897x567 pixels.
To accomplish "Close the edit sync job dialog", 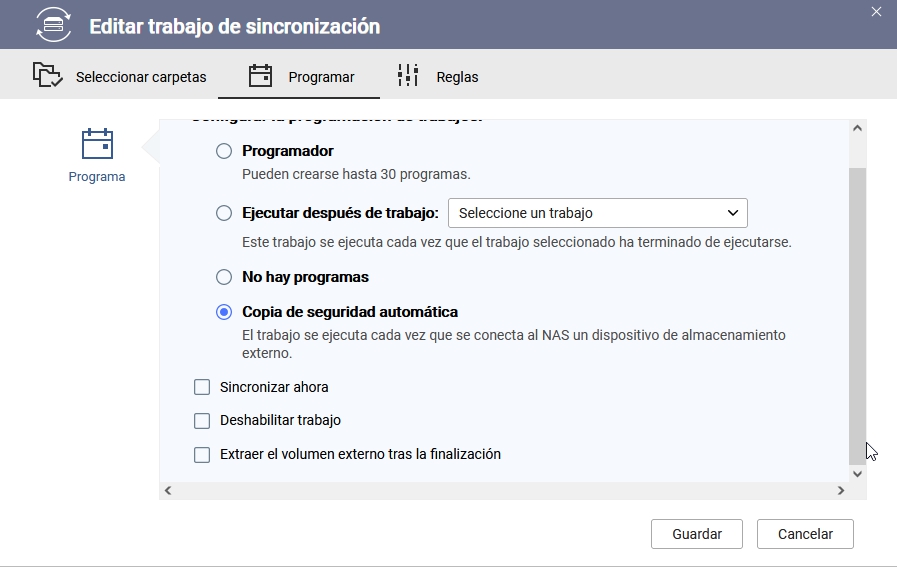I will click(876, 12).
